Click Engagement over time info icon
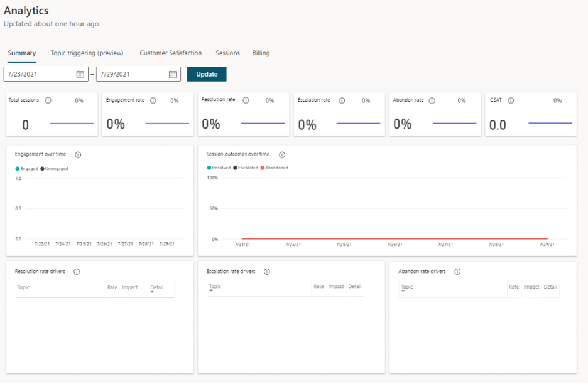This screenshot has width=588, height=384. [x=78, y=154]
